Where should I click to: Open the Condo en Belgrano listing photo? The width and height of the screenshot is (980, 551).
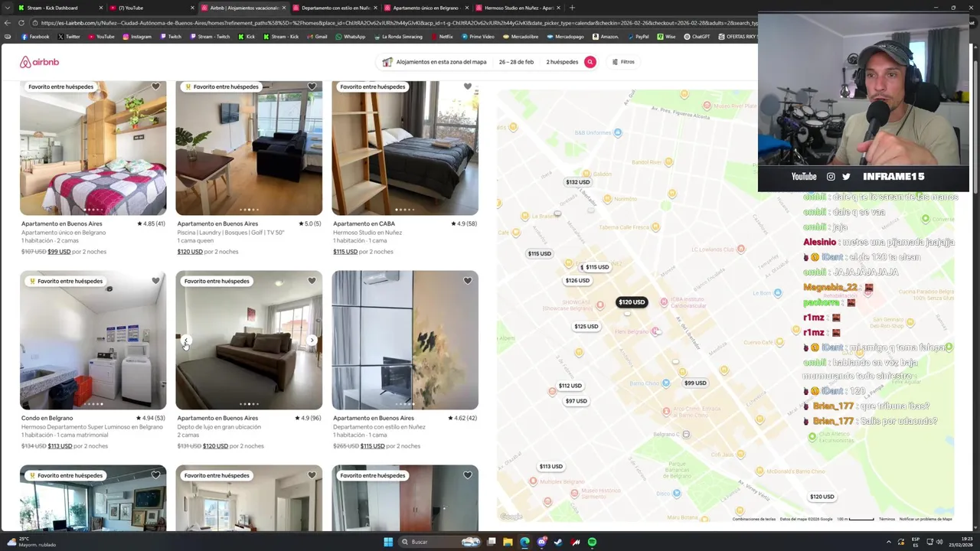click(93, 341)
